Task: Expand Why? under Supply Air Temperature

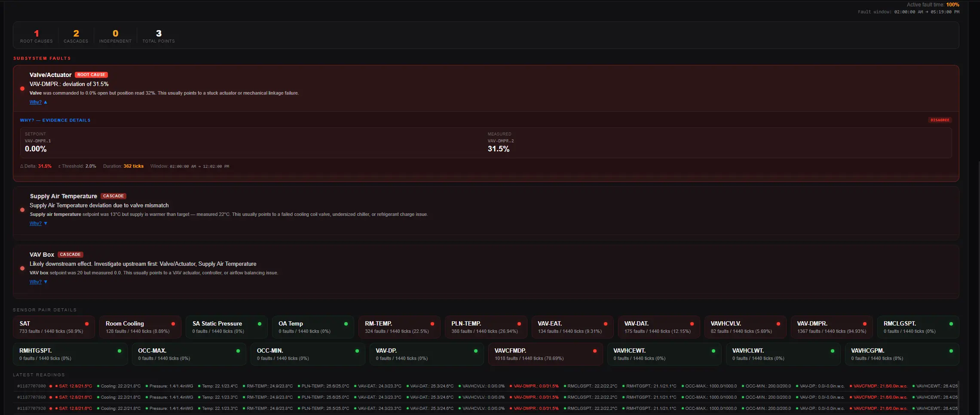Action: click(x=38, y=223)
